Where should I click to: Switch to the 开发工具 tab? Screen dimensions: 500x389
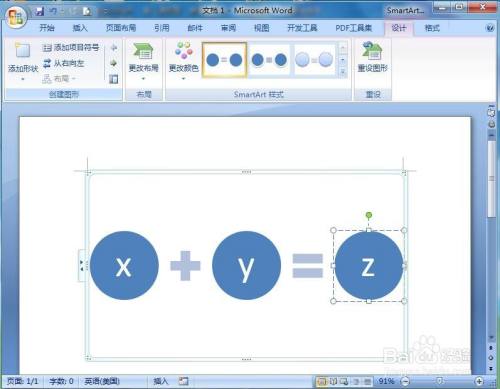pos(302,28)
